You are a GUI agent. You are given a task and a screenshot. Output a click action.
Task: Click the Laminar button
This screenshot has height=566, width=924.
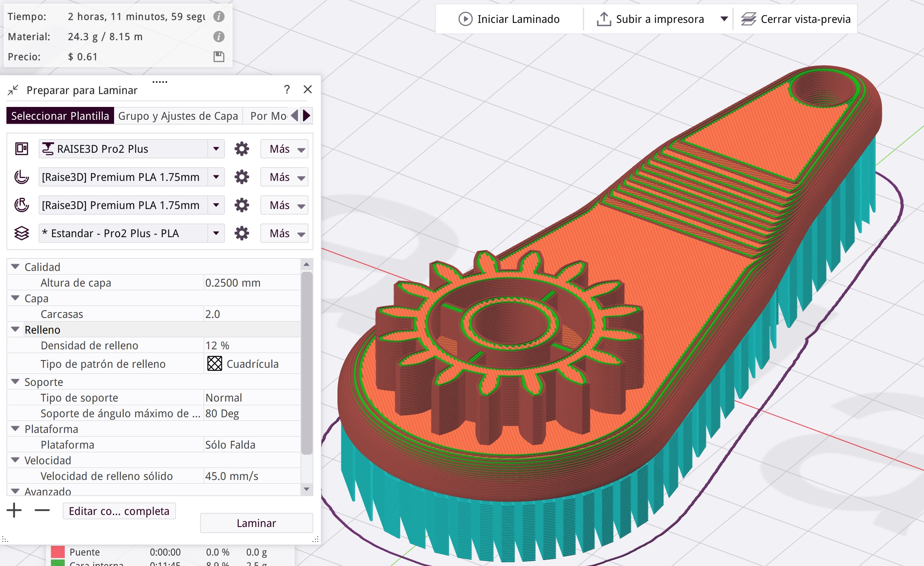256,523
